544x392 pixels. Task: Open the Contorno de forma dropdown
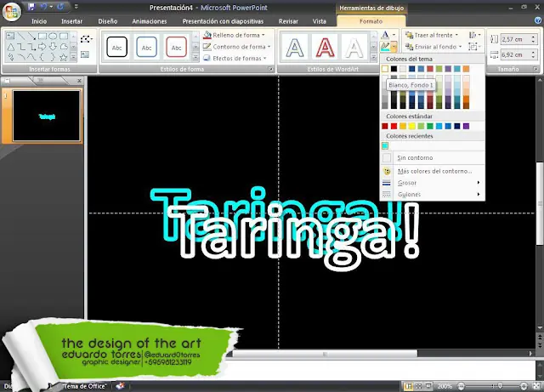237,47
